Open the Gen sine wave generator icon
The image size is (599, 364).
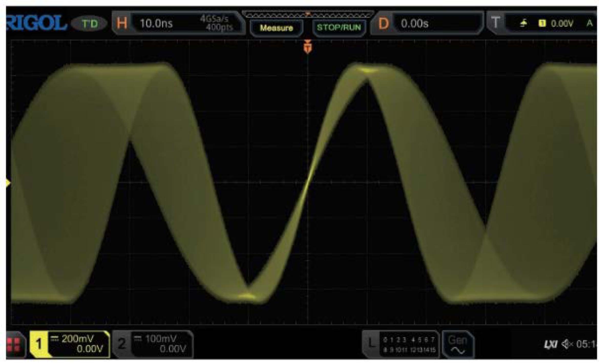coord(458,345)
